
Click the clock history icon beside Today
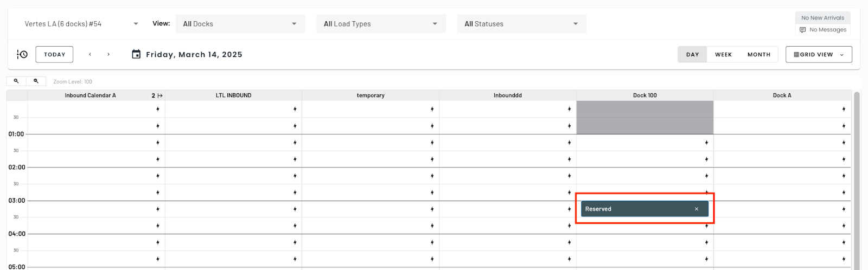[x=22, y=54]
